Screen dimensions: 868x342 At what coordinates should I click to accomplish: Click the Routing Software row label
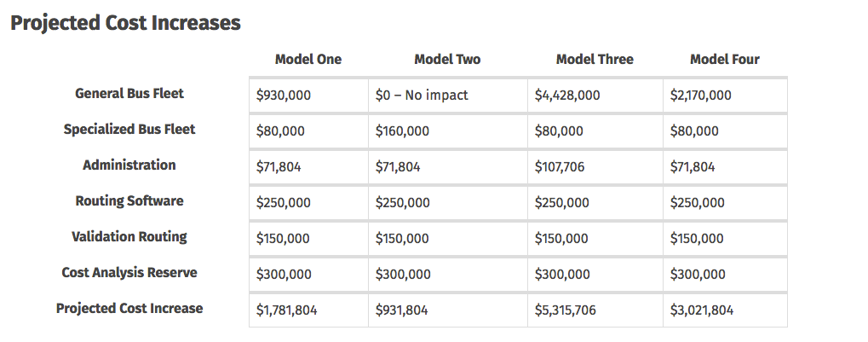tap(129, 201)
